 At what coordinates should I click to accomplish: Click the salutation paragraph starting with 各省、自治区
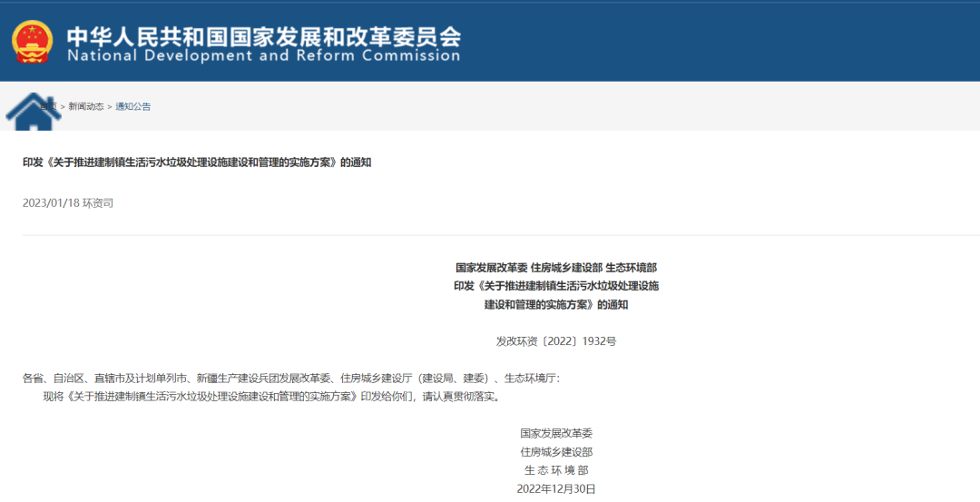click(291, 378)
